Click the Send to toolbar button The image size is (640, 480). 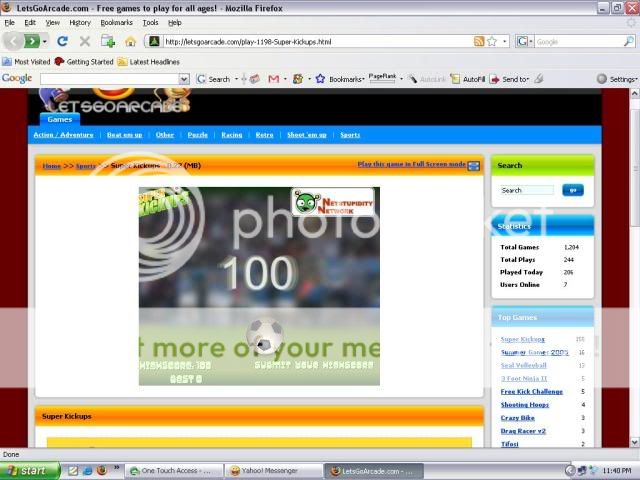coord(509,79)
